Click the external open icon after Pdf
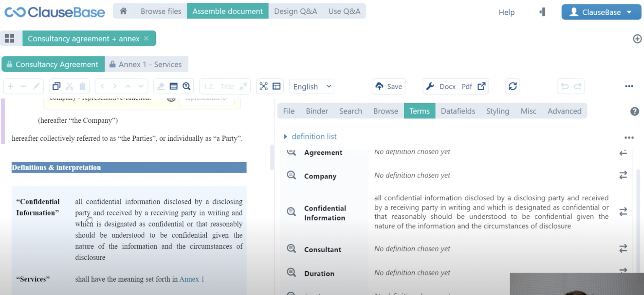644x295 pixels. [481, 86]
